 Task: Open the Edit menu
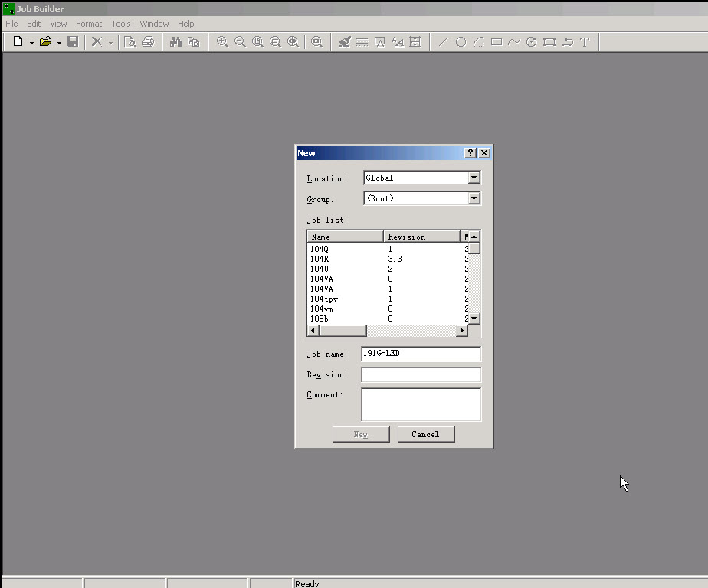[x=34, y=24]
